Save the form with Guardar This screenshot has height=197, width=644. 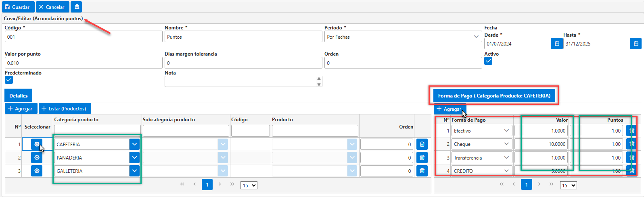[x=18, y=7]
